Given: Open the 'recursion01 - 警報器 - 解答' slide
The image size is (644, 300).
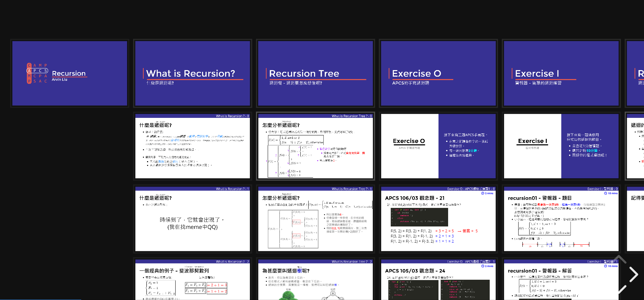Looking at the screenshot, I should click(x=561, y=280).
